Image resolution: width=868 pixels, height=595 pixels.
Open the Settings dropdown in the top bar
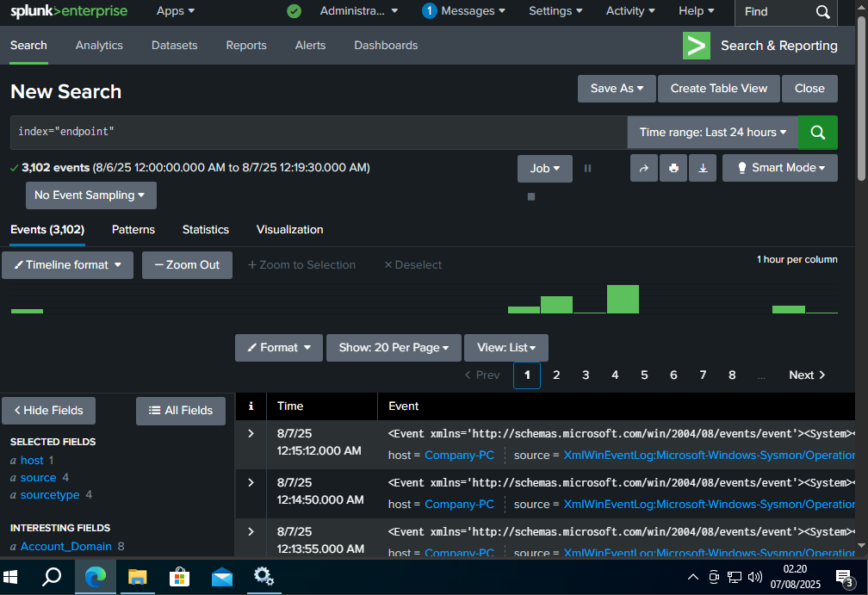[x=555, y=11]
